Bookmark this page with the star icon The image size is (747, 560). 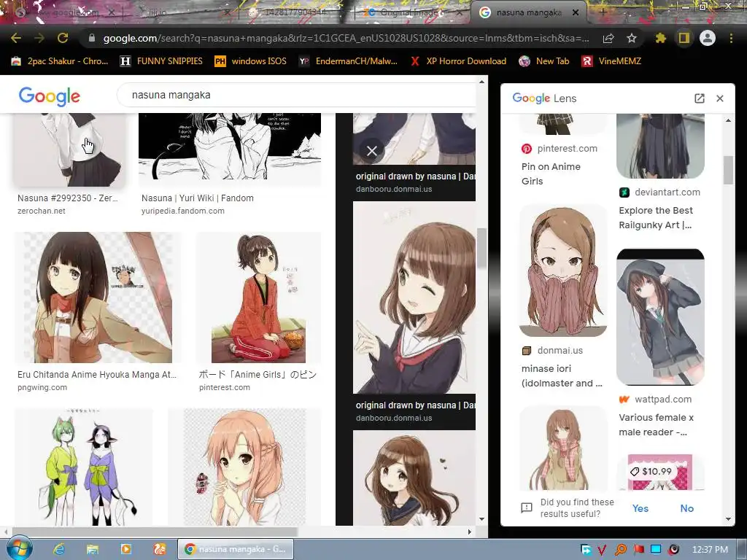(632, 38)
